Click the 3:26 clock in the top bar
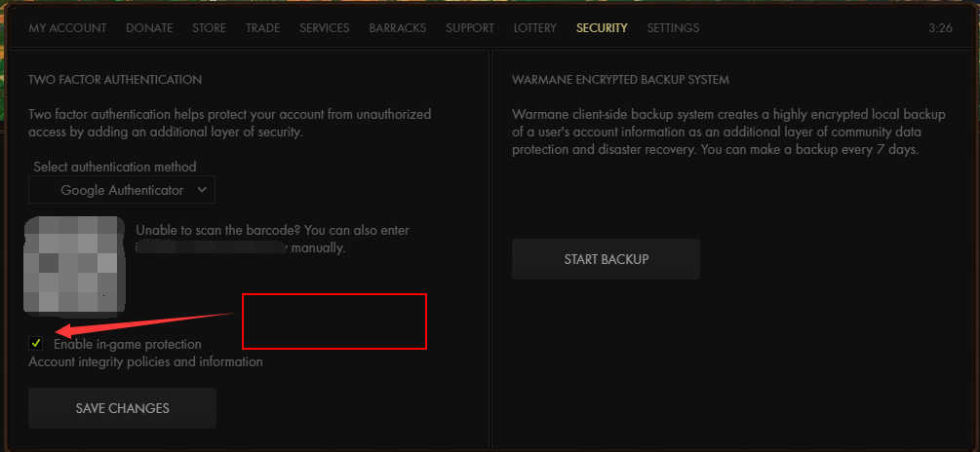This screenshot has width=980, height=452. point(941,28)
